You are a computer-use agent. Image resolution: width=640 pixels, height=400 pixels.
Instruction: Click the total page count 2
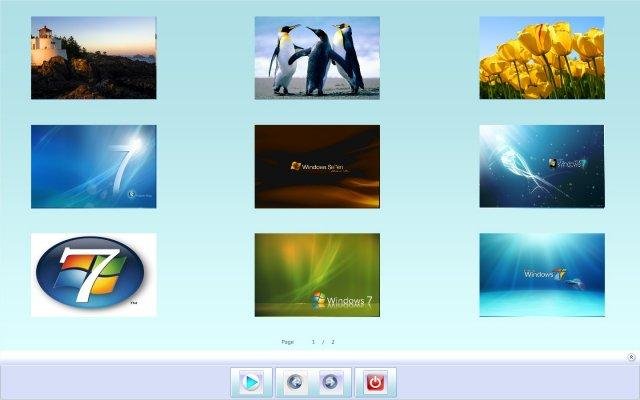click(x=333, y=342)
